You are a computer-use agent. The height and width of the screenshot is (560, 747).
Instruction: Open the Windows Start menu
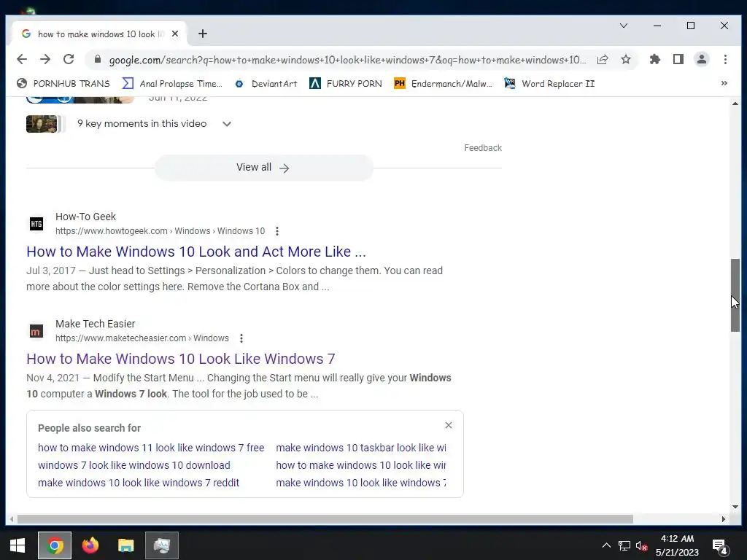tap(18, 545)
